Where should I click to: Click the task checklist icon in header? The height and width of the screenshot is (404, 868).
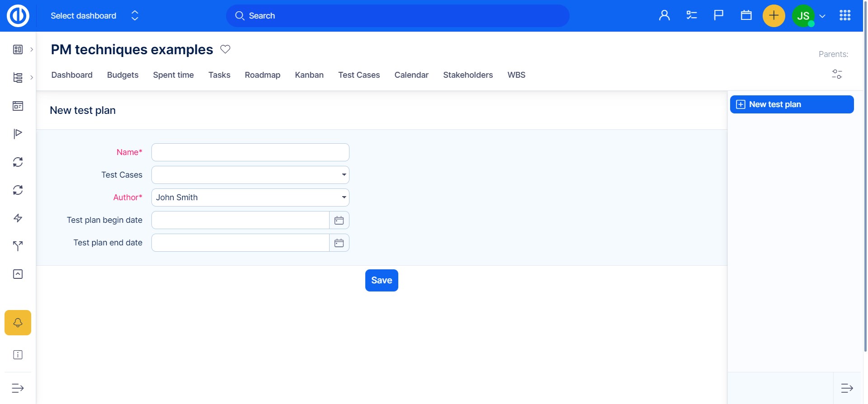click(x=691, y=16)
